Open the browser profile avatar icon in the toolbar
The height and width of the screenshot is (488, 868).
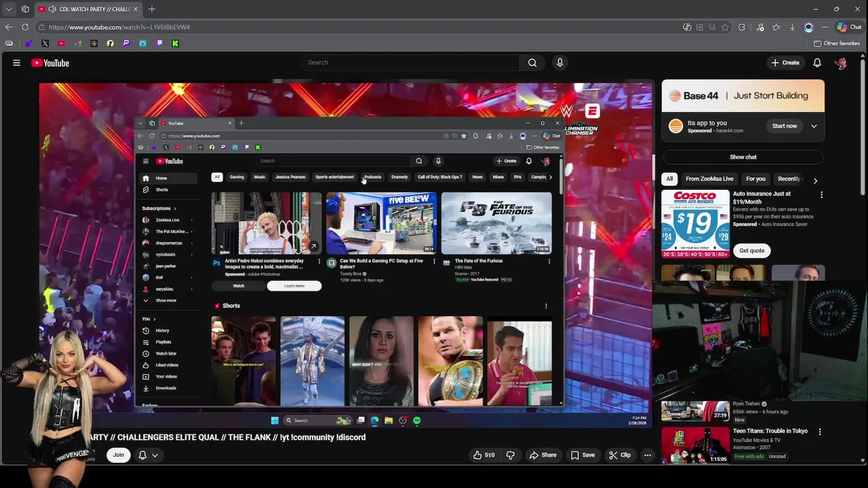point(808,27)
